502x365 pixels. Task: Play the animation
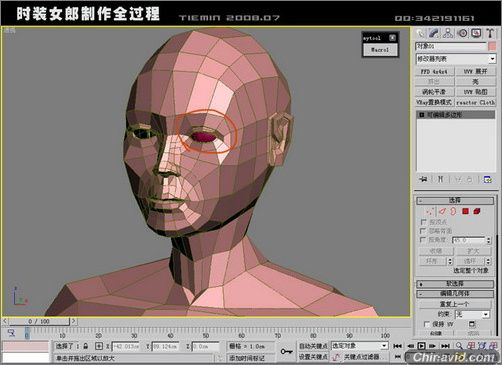click(421, 346)
